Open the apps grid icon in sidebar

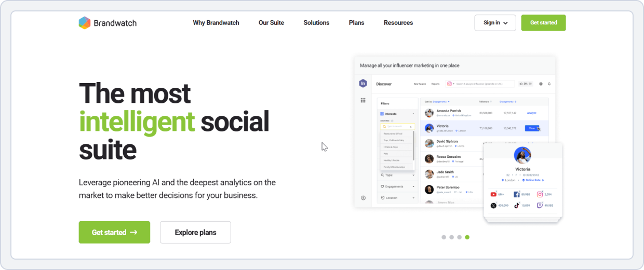[363, 100]
